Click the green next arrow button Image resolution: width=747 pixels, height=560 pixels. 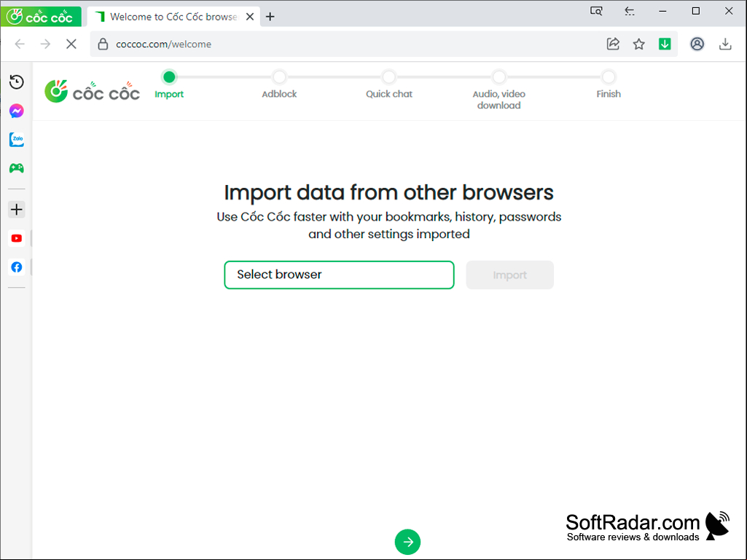tap(408, 542)
